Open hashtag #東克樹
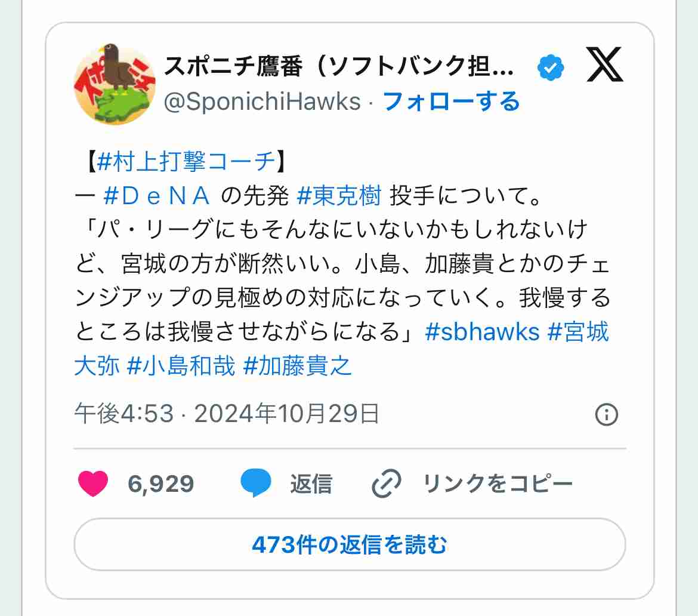698x616 pixels. pos(339,196)
